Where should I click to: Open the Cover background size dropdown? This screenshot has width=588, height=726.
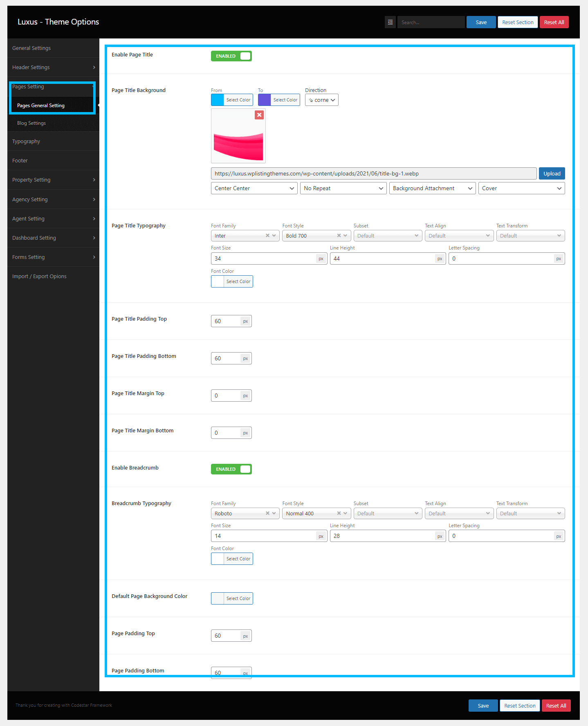521,188
